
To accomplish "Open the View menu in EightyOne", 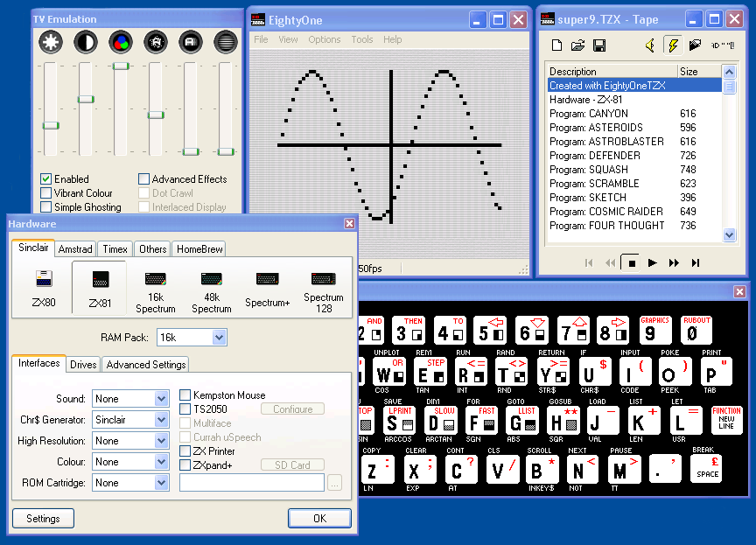I will 288,39.
